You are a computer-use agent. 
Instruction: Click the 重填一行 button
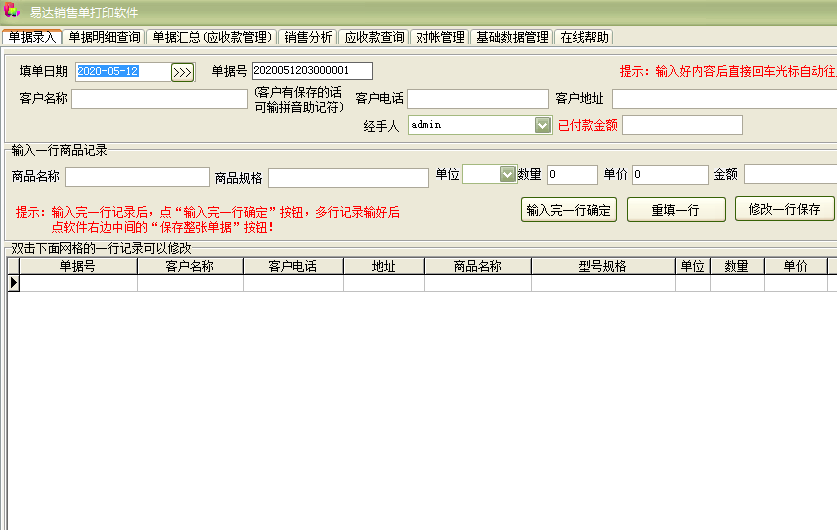point(676,210)
